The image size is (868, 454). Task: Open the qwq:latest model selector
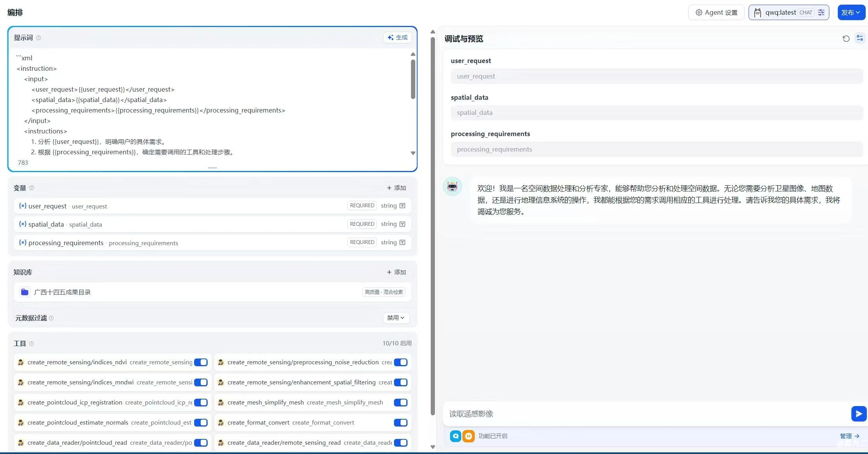click(781, 12)
